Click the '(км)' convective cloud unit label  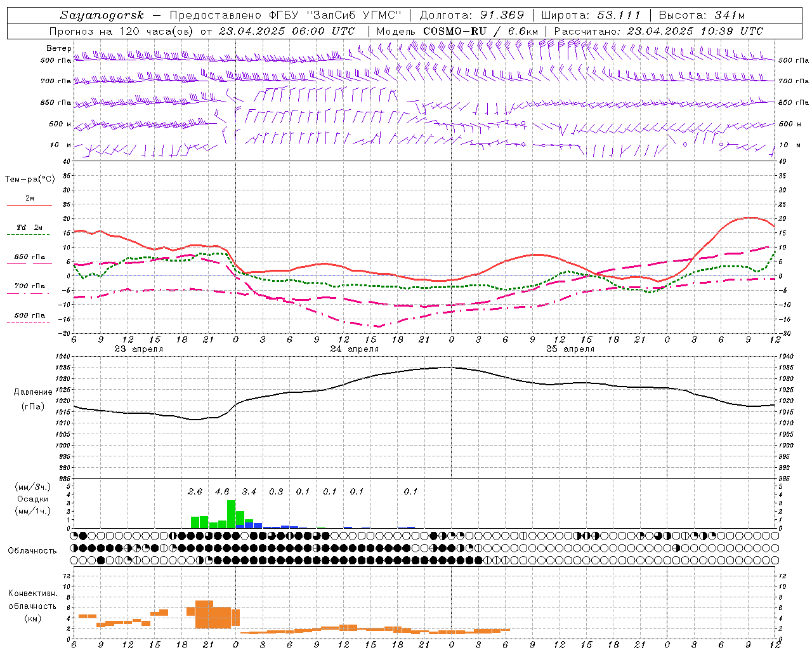click(33, 618)
